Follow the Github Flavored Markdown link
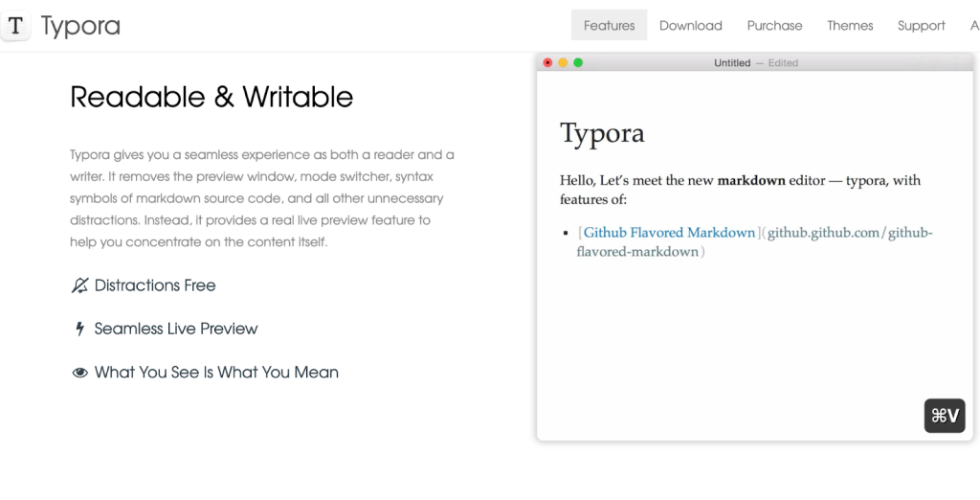The width and height of the screenshot is (980, 500). 669,233
